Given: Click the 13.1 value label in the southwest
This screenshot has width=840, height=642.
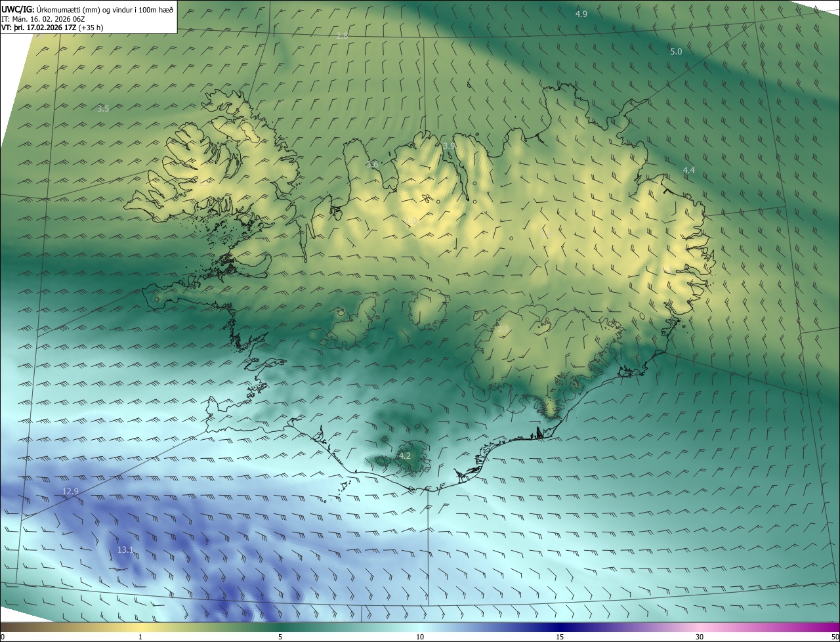Looking at the screenshot, I should [125, 549].
